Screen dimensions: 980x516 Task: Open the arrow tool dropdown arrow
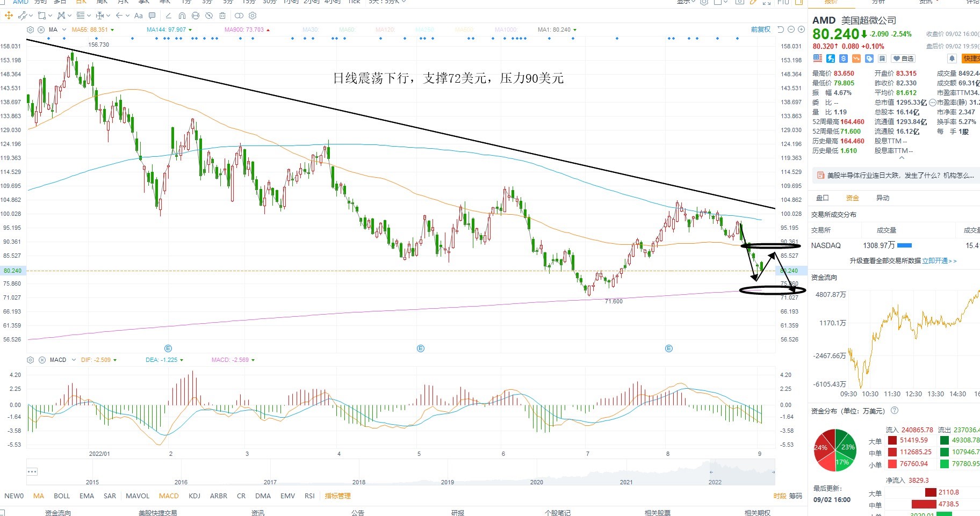[x=127, y=16]
